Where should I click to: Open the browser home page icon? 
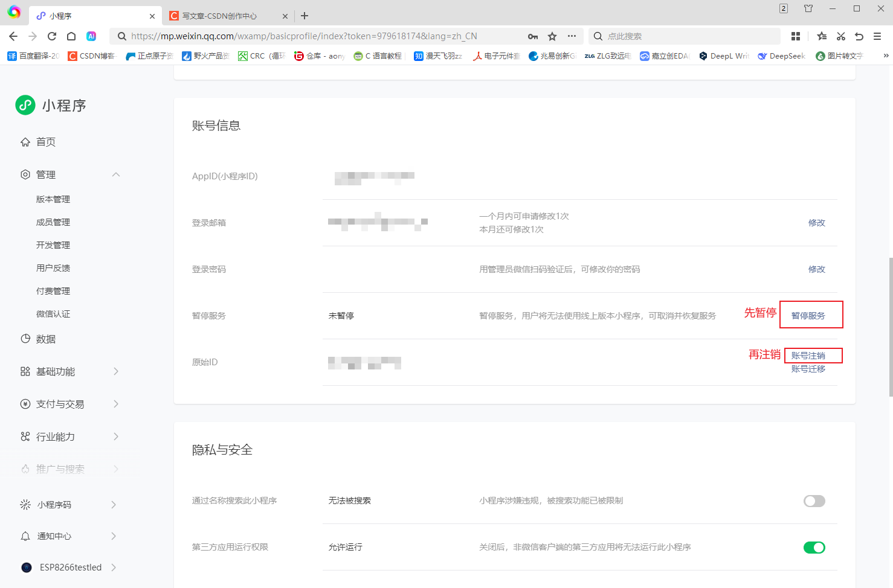pos(71,36)
